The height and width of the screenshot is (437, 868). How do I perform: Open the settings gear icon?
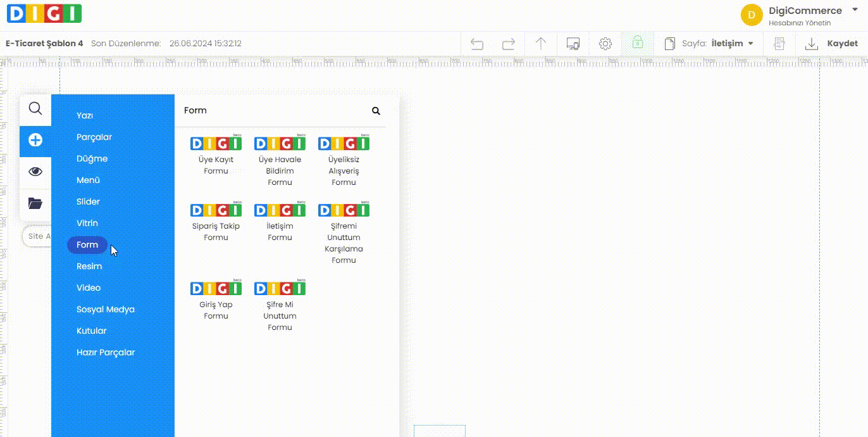click(x=605, y=44)
